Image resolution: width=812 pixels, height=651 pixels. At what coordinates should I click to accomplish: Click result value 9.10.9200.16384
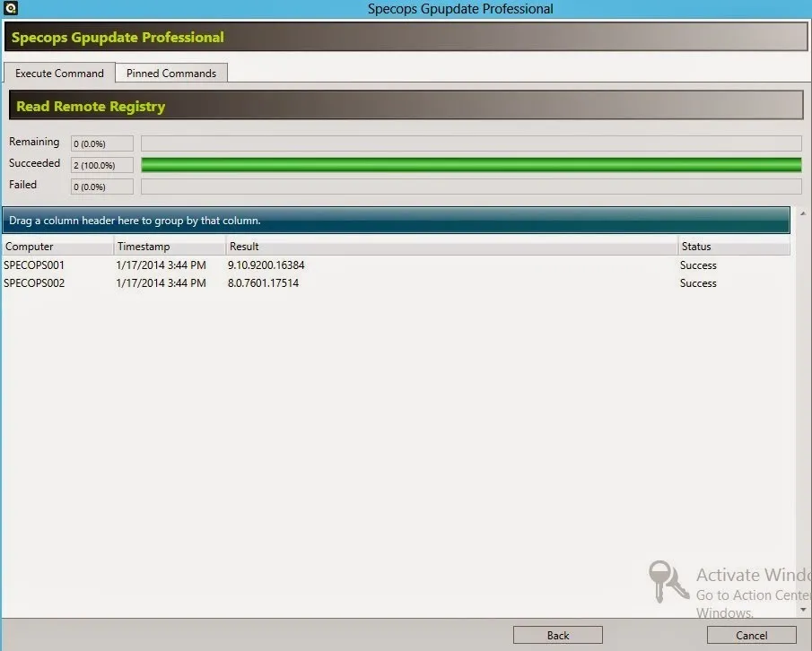click(266, 265)
